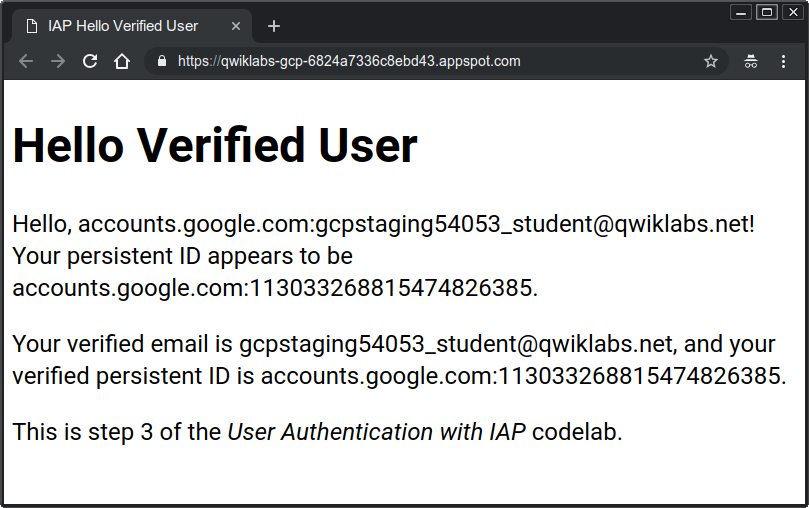
Task: Bookmark this page with the star
Action: pos(711,61)
